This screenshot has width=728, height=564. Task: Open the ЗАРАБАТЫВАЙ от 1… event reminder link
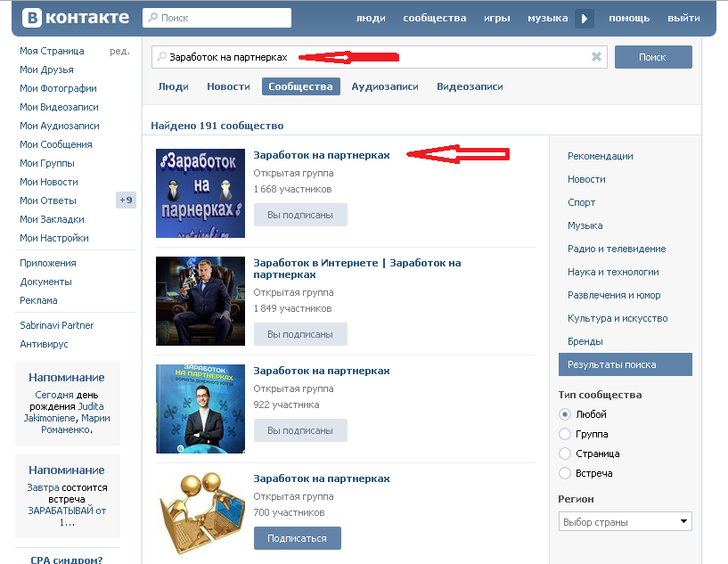(x=67, y=516)
